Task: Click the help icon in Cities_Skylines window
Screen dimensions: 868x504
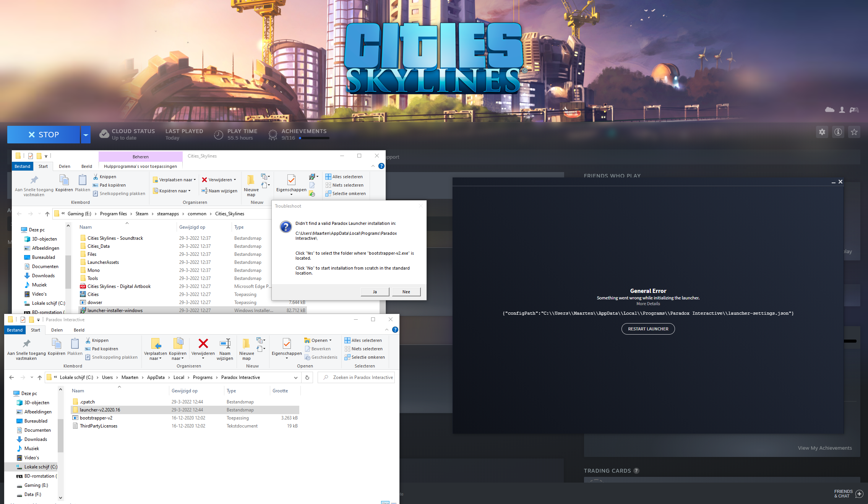Action: pos(381,166)
